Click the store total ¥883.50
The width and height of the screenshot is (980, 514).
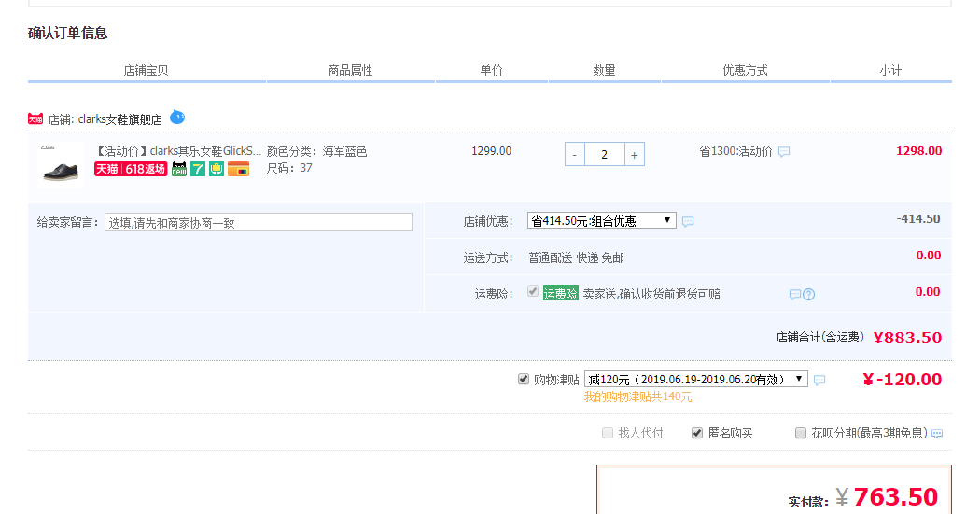tap(907, 338)
